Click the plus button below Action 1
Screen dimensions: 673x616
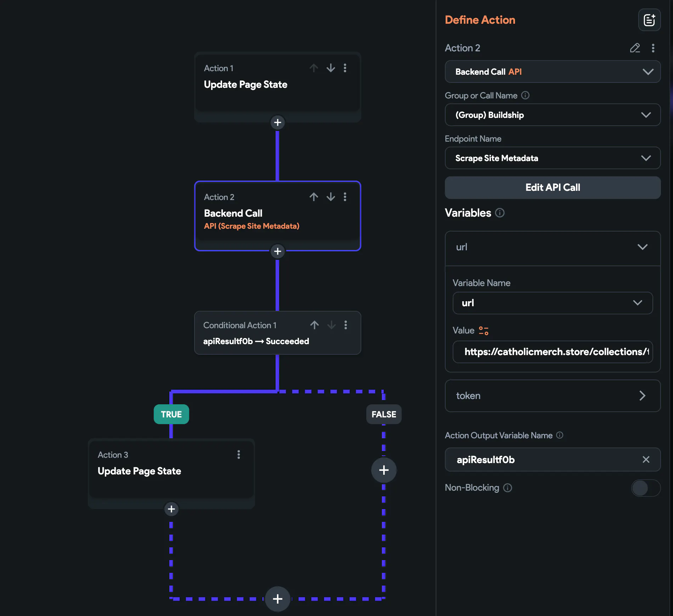coord(278,122)
